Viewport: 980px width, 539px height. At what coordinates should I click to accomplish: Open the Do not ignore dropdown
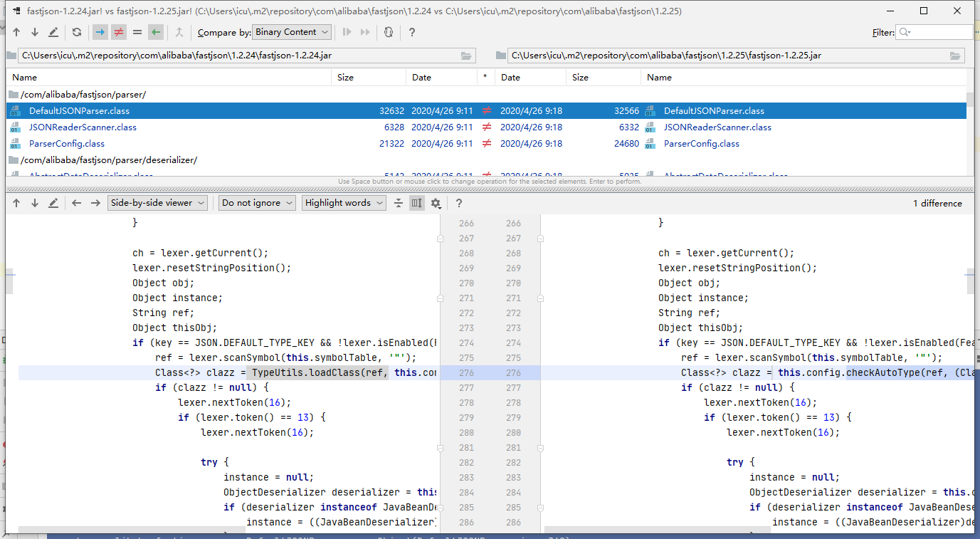(x=257, y=203)
